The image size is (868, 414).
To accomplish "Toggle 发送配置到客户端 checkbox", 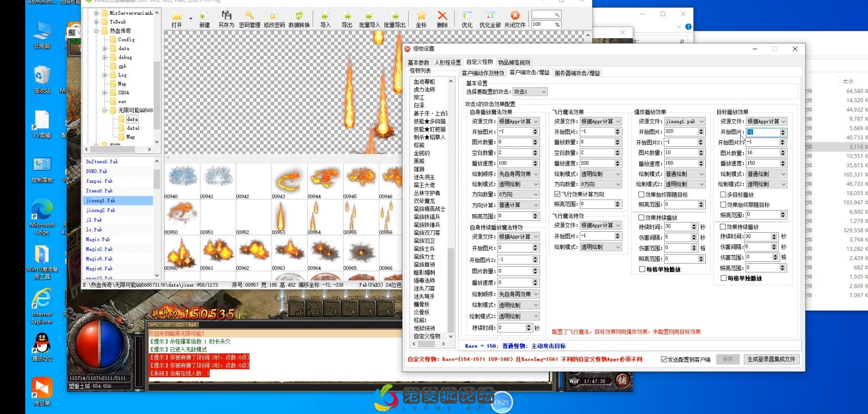I will tap(664, 359).
